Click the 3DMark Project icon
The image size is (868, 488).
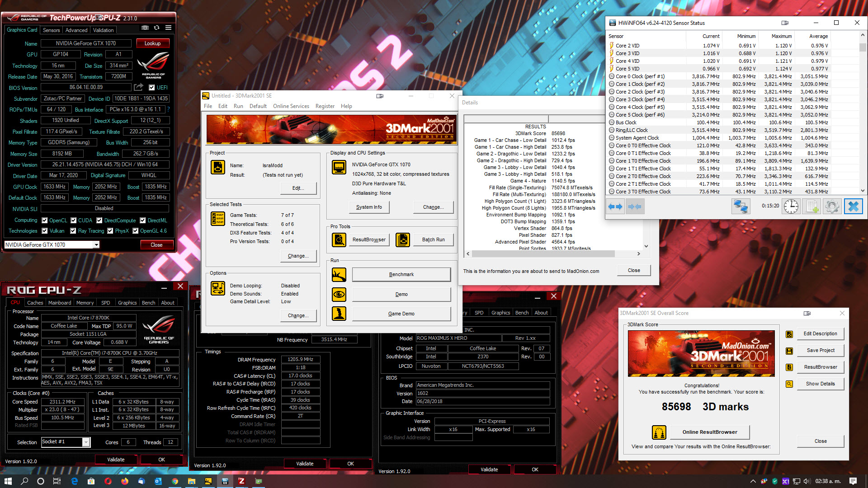click(218, 167)
